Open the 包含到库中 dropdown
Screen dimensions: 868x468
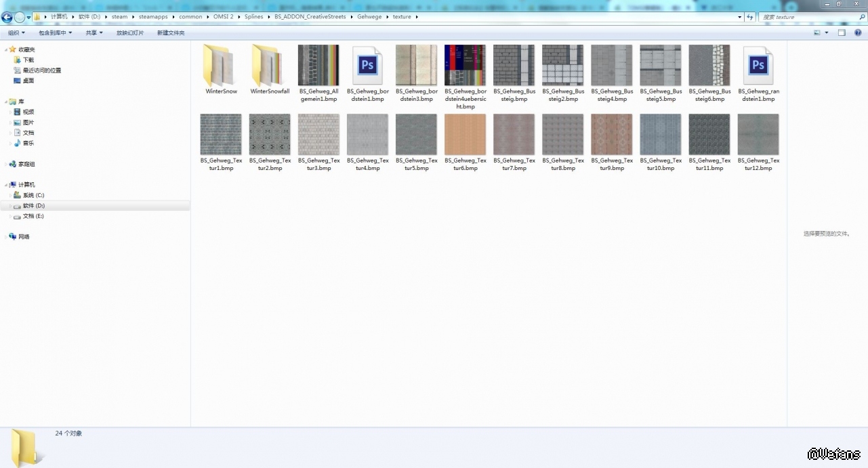[55, 33]
